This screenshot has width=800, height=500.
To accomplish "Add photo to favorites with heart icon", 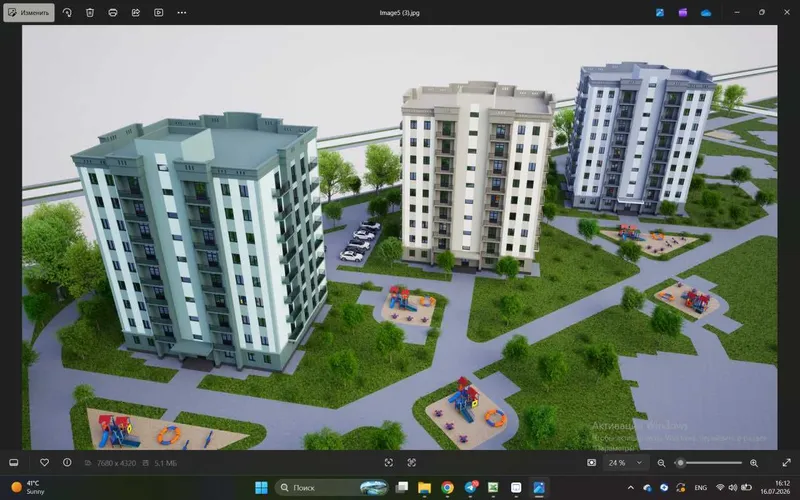I will (44, 463).
